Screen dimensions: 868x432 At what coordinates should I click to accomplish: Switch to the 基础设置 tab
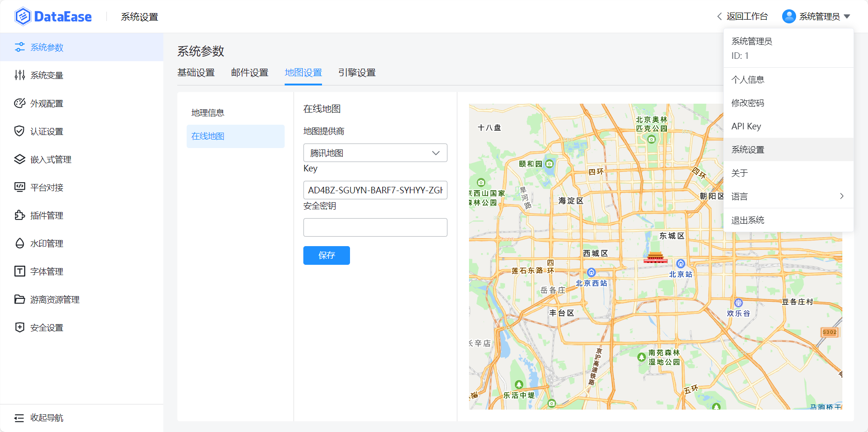196,73
